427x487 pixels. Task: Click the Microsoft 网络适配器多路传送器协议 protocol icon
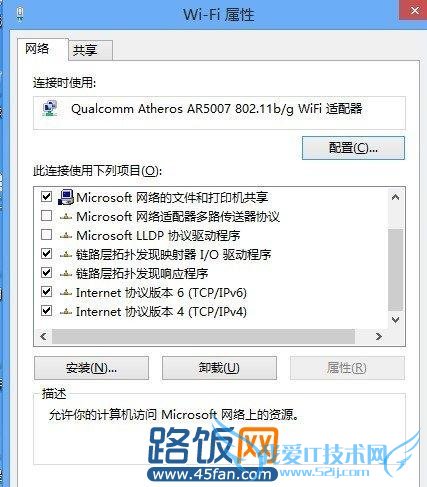(x=66, y=217)
